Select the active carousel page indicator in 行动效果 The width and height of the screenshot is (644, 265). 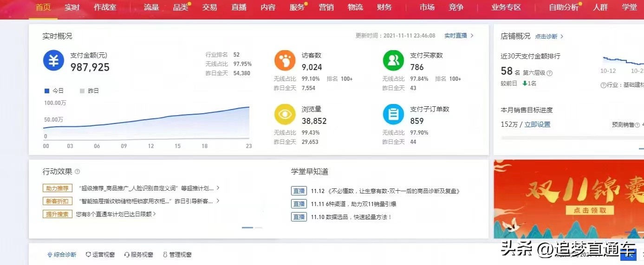click(247, 227)
